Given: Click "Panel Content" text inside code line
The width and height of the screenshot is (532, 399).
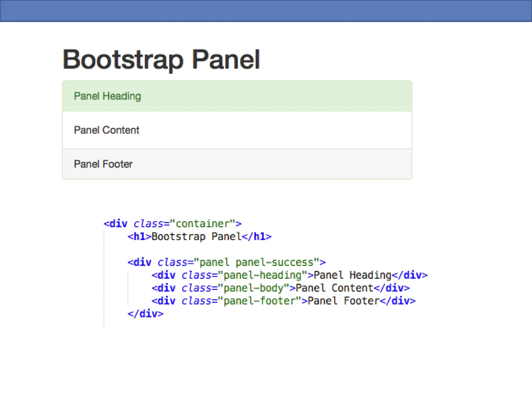Looking at the screenshot, I should (335, 288).
